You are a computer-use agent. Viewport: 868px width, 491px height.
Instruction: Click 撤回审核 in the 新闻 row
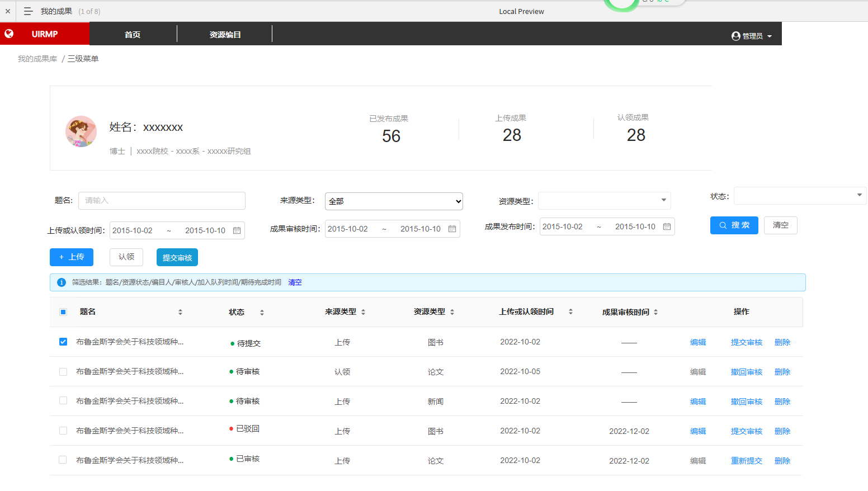[x=747, y=402]
